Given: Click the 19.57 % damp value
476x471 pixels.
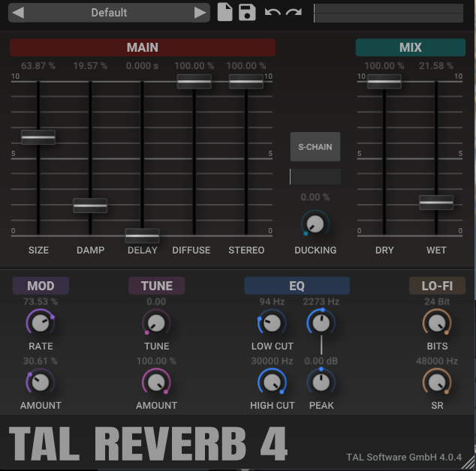Looking at the screenshot, I should pos(90,65).
